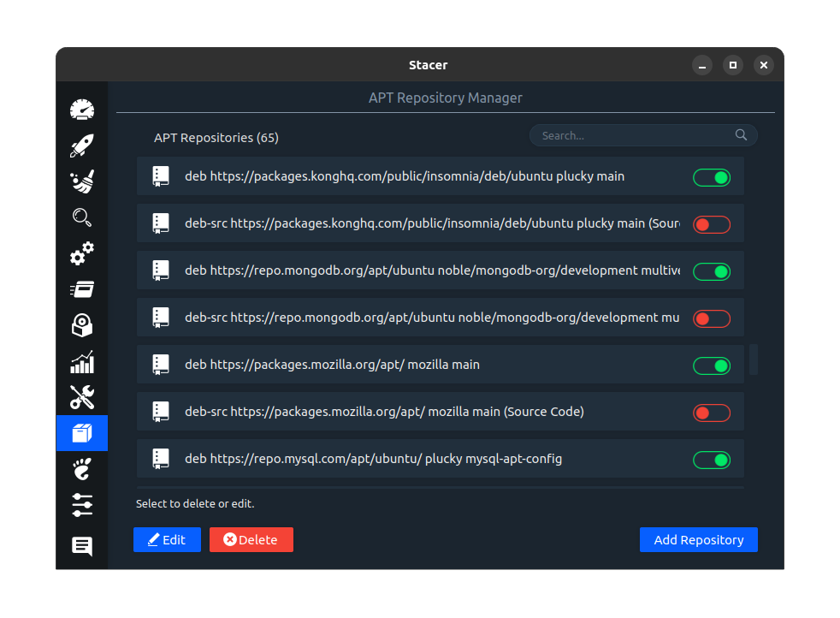The width and height of the screenshot is (840, 618).
Task: Open Helpers wrench and screwdriver icon
Action: click(x=82, y=397)
